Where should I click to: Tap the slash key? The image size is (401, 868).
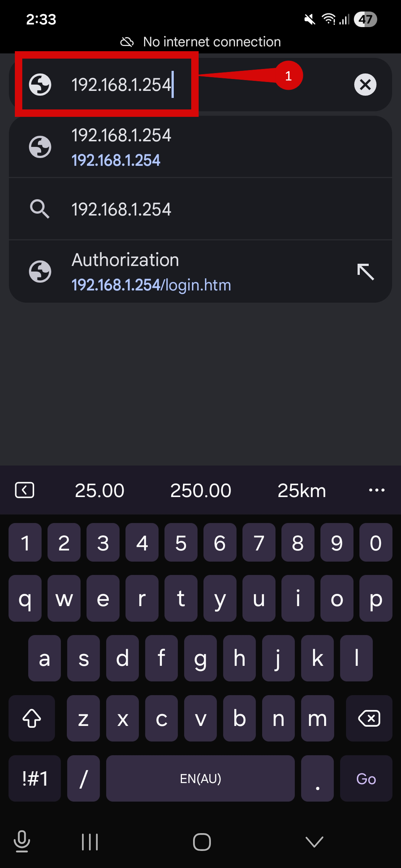click(84, 778)
